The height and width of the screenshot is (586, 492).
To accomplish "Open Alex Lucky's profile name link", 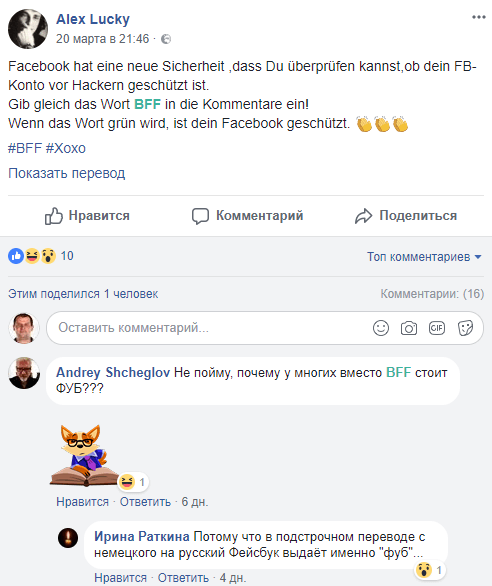I will [93, 19].
